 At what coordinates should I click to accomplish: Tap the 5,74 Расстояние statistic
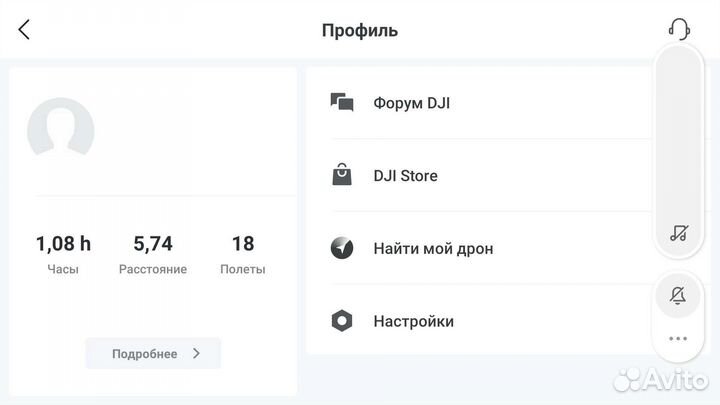pyautogui.click(x=153, y=254)
